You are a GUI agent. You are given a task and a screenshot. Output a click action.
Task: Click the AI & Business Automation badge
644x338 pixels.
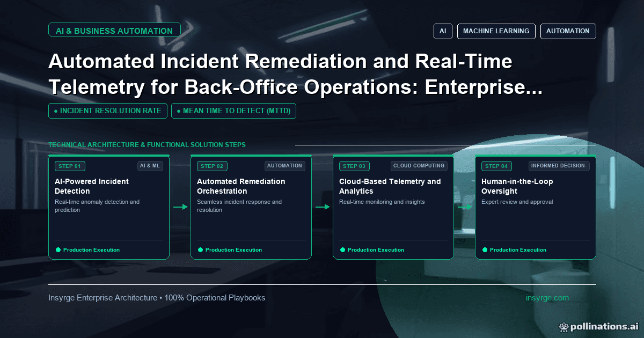(114, 31)
